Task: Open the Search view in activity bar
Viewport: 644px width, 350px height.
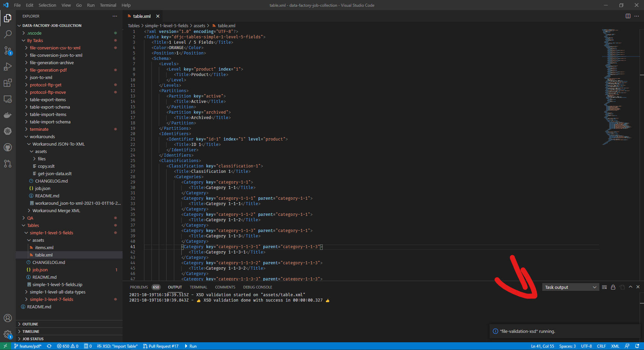Action: tap(8, 34)
